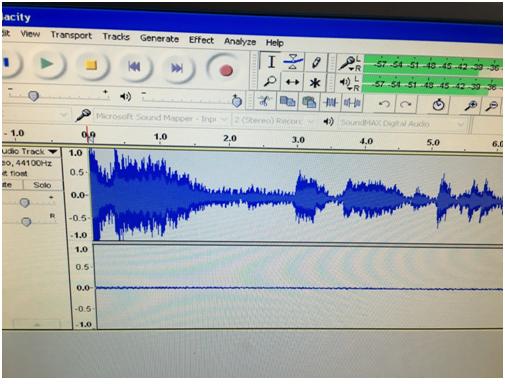Click the speaker icon beside output volume slider
This screenshot has height=384, width=505.
[125, 97]
